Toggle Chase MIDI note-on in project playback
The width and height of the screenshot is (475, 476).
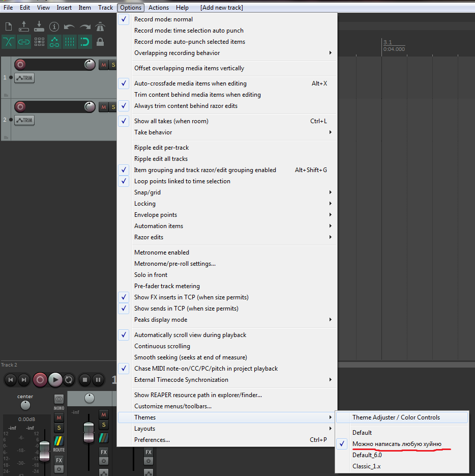tap(227, 368)
